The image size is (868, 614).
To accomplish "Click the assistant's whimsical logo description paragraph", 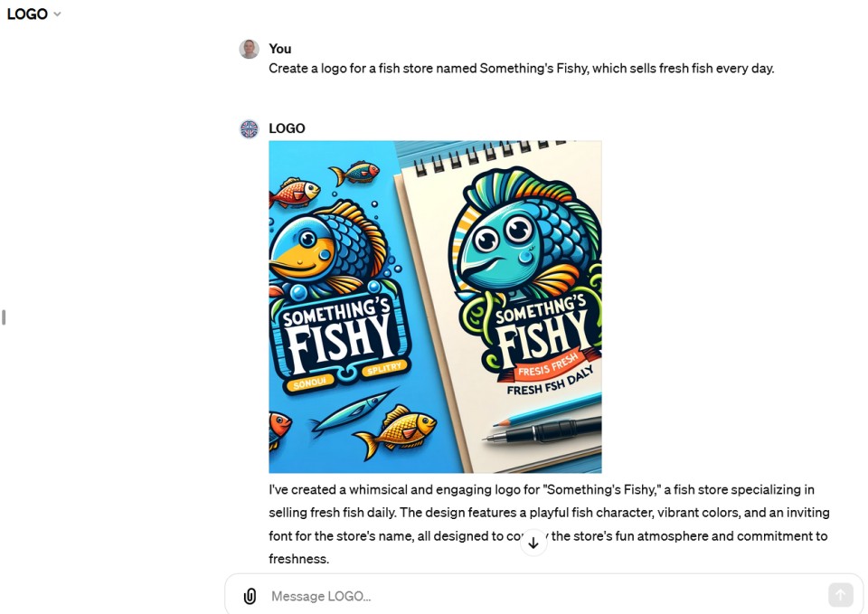I will pyautogui.click(x=549, y=524).
